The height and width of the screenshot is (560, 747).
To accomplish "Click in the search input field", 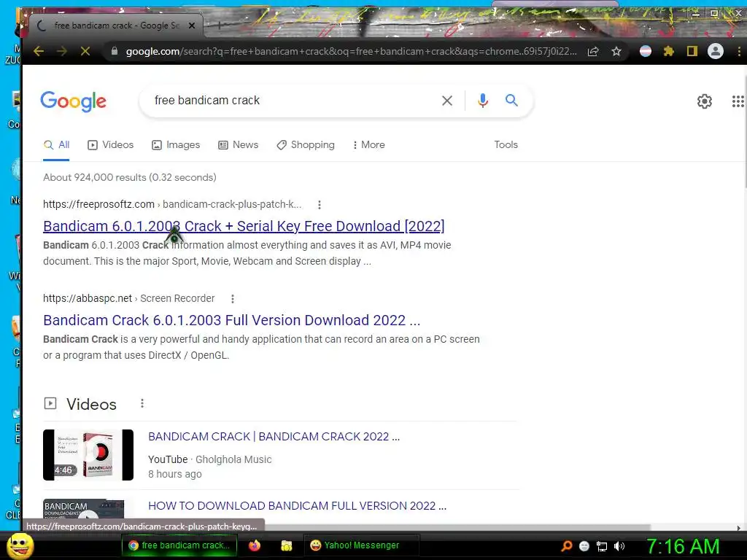I will [293, 101].
